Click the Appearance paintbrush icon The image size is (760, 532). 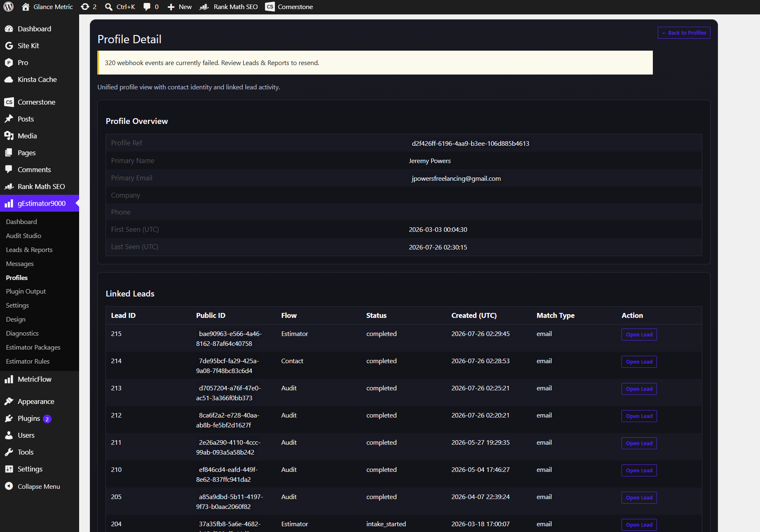[x=9, y=401]
